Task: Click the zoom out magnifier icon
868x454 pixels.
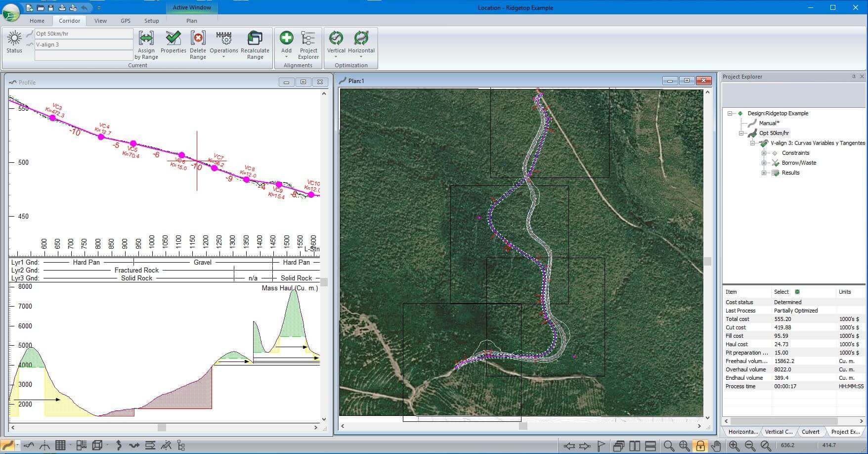Action: 750,446
